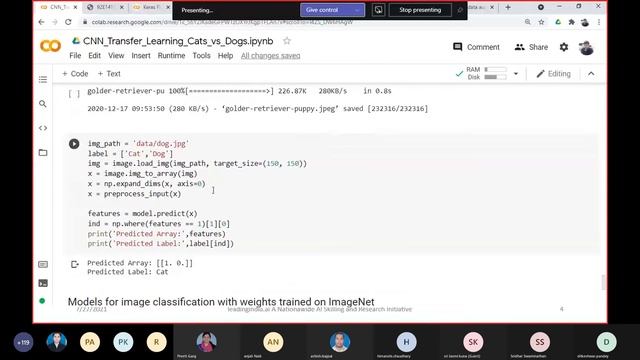The height and width of the screenshot is (360, 640).
Task: Open the user account avatar
Action: click(x=586, y=47)
